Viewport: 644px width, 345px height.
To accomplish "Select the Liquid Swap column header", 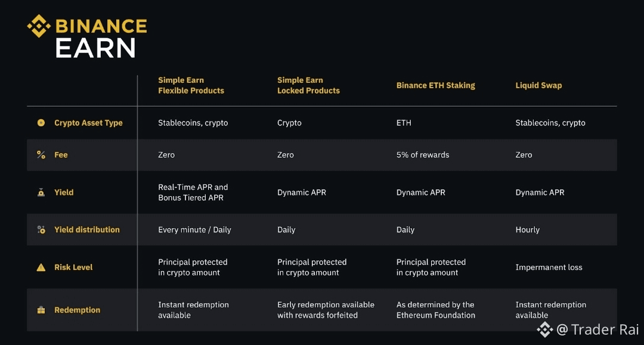I will [x=538, y=85].
